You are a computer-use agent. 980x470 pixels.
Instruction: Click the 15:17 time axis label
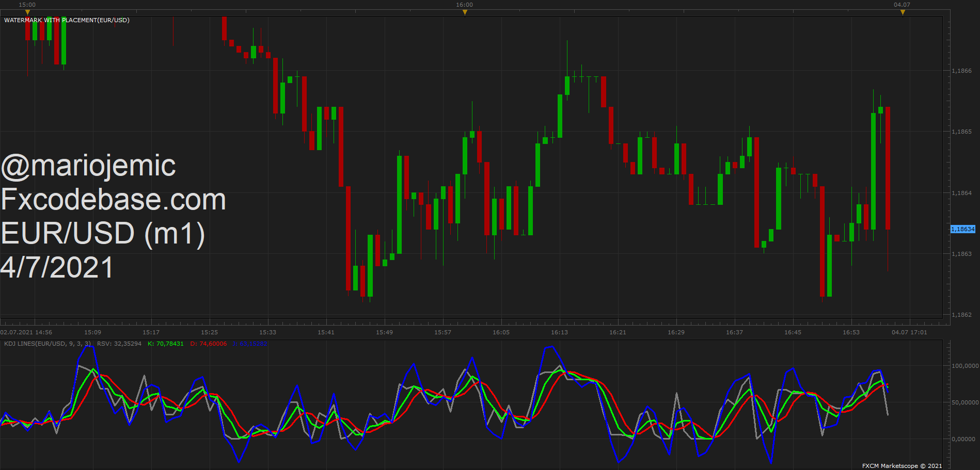coord(151,332)
